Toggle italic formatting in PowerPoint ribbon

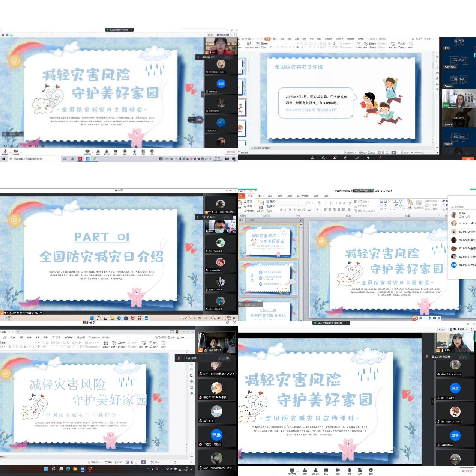pos(285,210)
